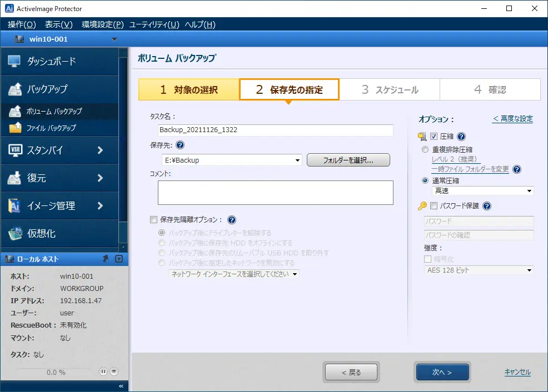The image size is (548, 392).
Task: Click the キャンセル link
Action: (x=517, y=372)
